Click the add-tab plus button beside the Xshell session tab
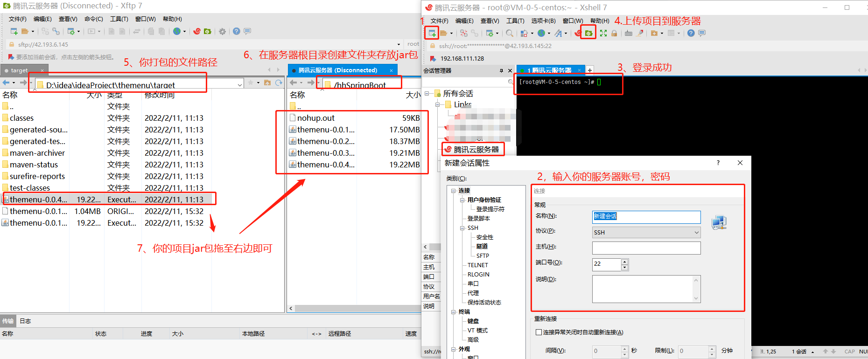Viewport: 868px width, 359px height. pyautogui.click(x=590, y=70)
